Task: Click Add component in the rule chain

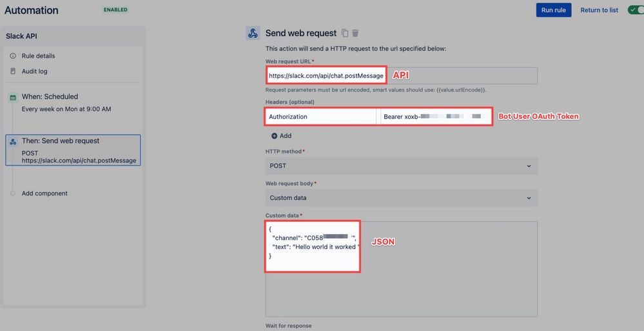Action: click(44, 194)
